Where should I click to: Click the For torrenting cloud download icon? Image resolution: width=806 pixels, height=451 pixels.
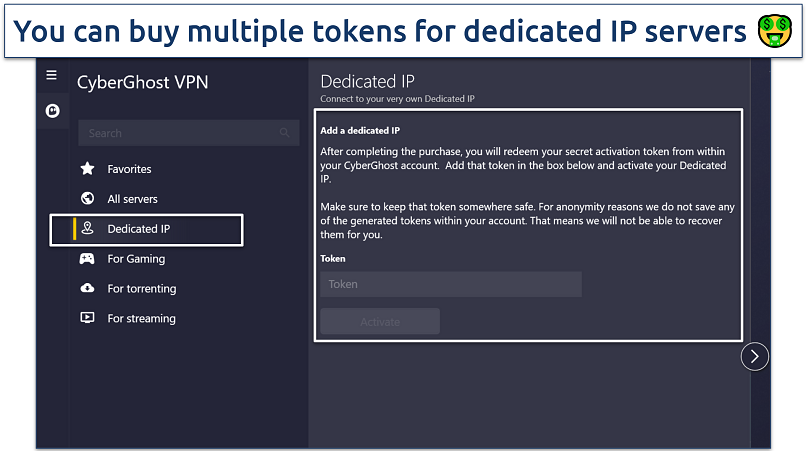pos(88,289)
